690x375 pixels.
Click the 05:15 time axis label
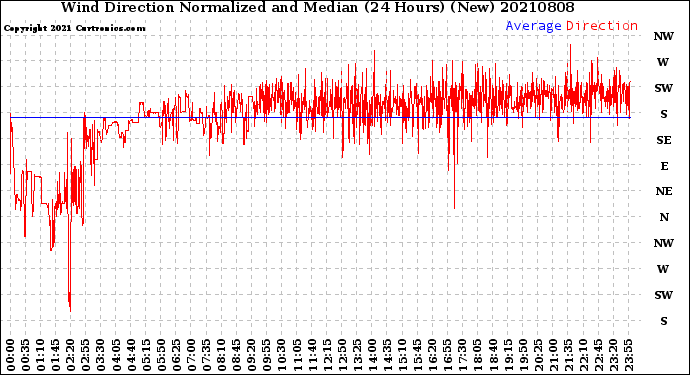(146, 355)
